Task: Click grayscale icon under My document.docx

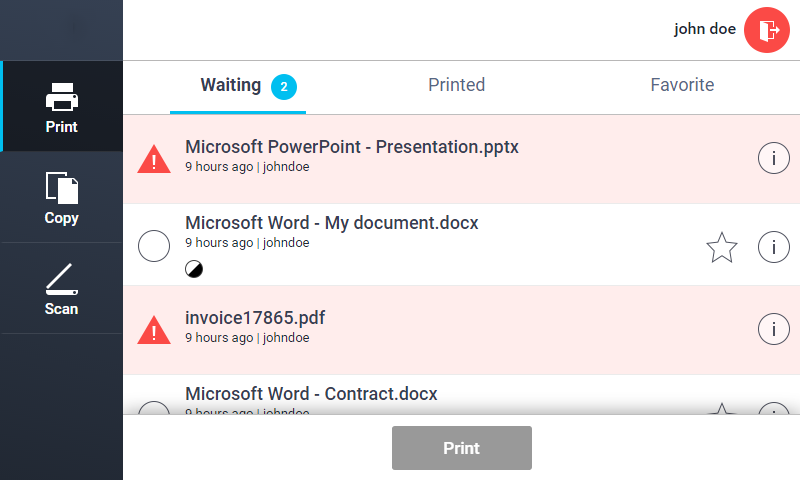Action: 193,268
